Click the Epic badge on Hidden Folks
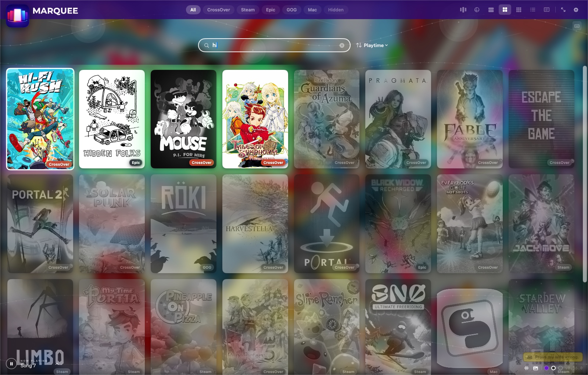Viewport: 588px width, 375px height. tap(136, 162)
